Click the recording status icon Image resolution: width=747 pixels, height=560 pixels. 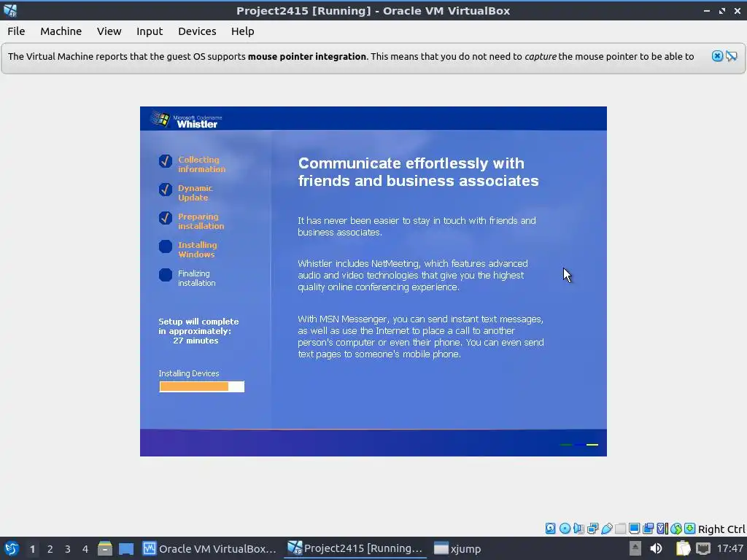(x=648, y=528)
